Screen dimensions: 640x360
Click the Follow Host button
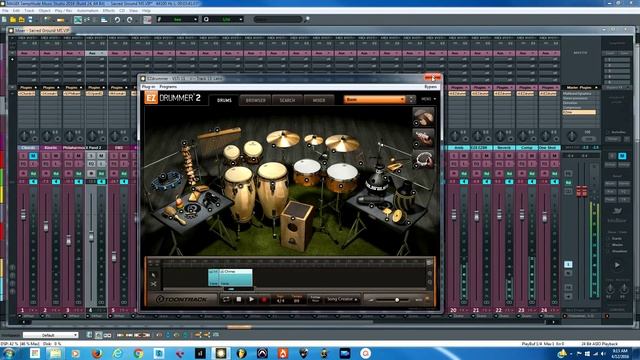315,299
